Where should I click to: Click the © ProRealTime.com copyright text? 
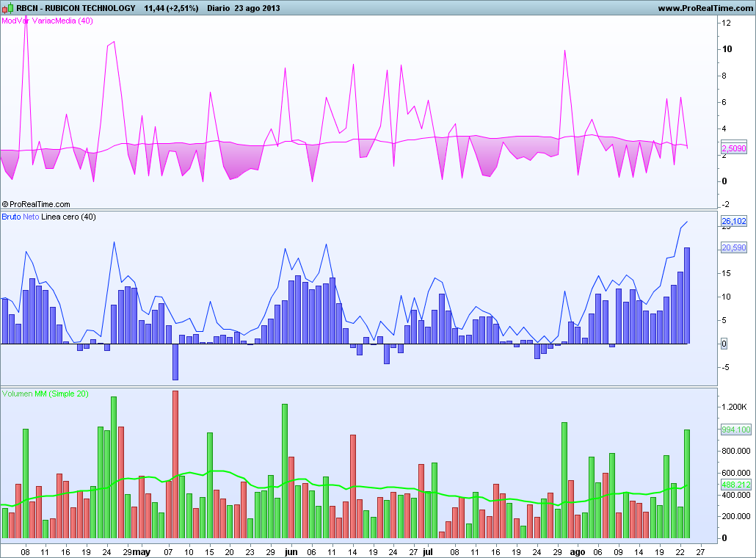[36, 204]
